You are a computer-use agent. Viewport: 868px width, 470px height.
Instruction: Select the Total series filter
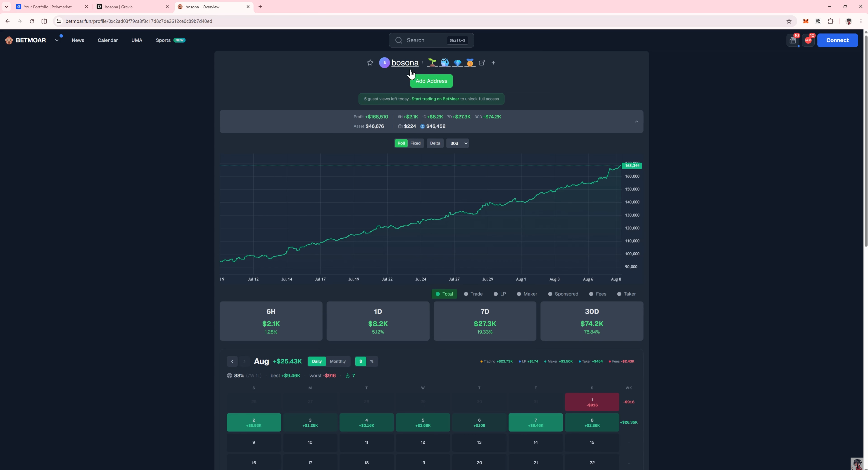(x=444, y=294)
